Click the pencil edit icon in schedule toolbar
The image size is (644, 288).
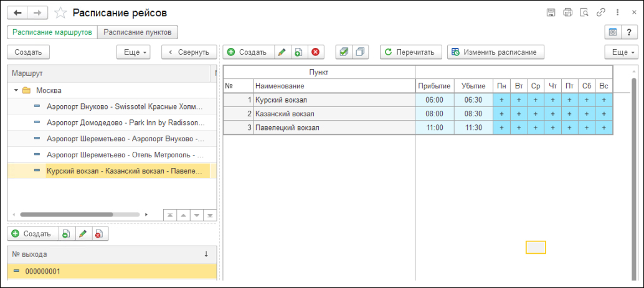282,52
